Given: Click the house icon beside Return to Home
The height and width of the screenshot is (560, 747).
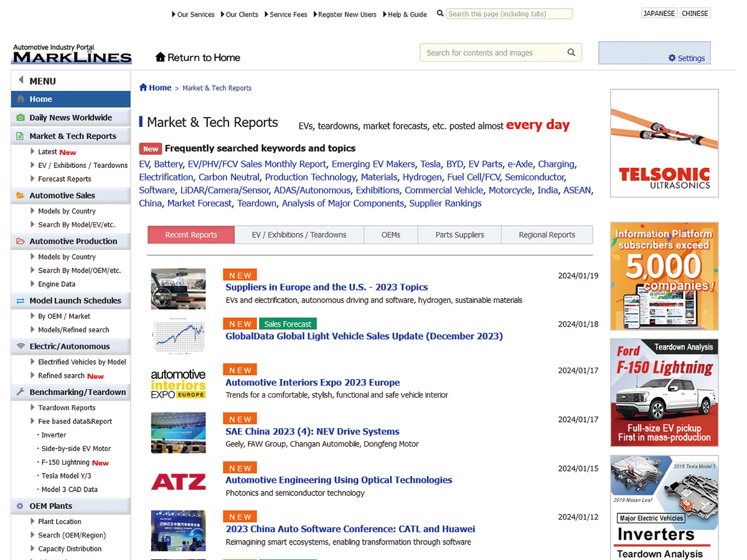Looking at the screenshot, I should pos(161,57).
